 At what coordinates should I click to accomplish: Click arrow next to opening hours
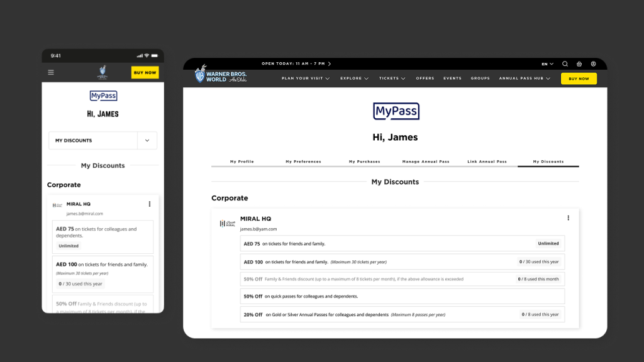(x=330, y=63)
